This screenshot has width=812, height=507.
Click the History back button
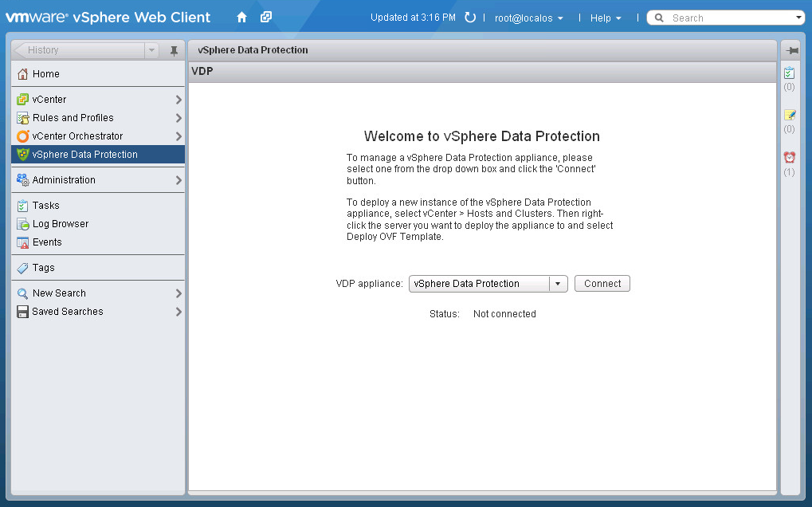[79, 50]
